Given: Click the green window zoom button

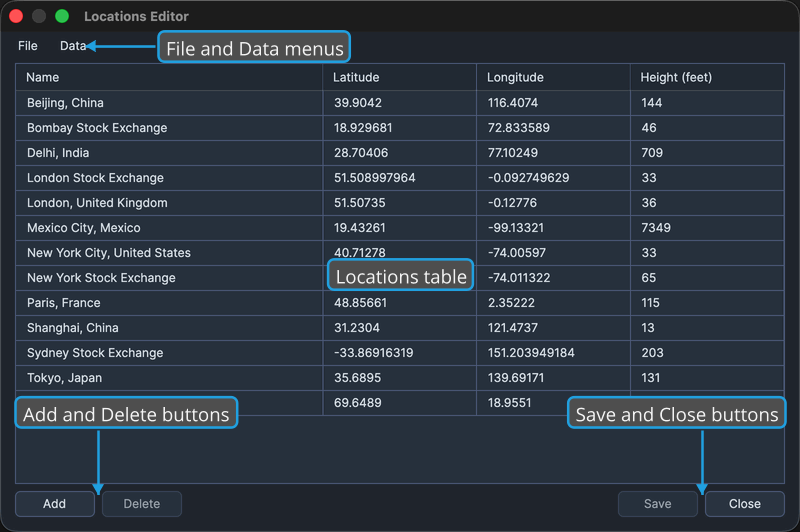Looking at the screenshot, I should point(62,16).
